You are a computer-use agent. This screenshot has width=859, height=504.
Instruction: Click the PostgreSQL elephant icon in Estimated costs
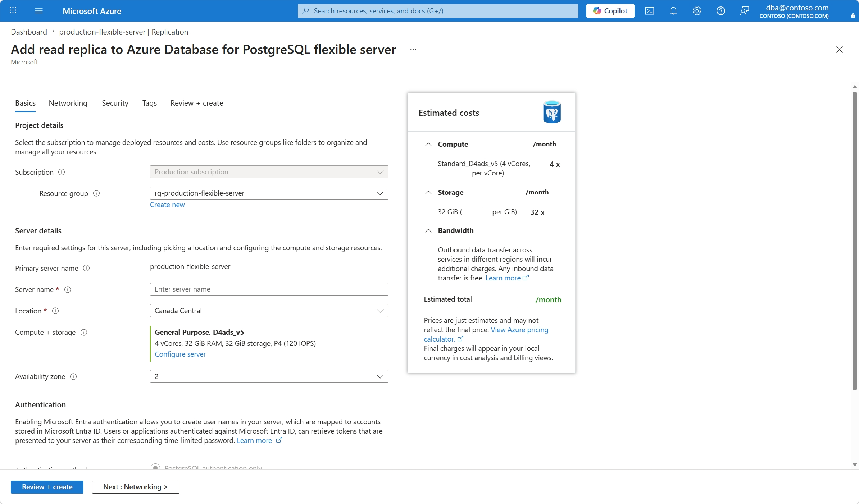(x=552, y=112)
